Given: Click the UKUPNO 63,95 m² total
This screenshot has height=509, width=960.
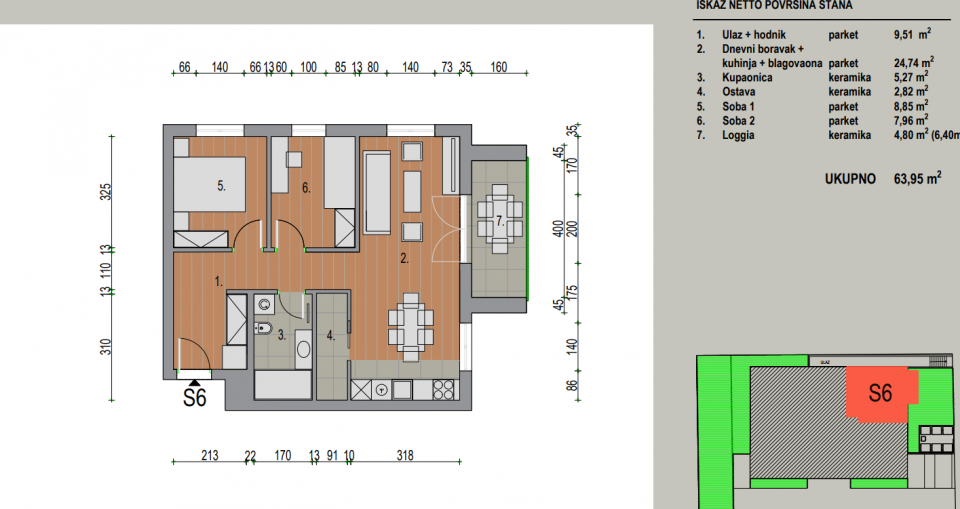Looking at the screenshot, I should (x=883, y=179).
